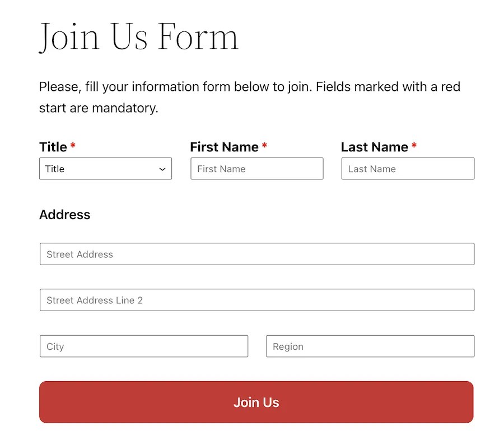Select the Street Address Line 2 field
Screen dimensions: 504x435
[x=256, y=300]
